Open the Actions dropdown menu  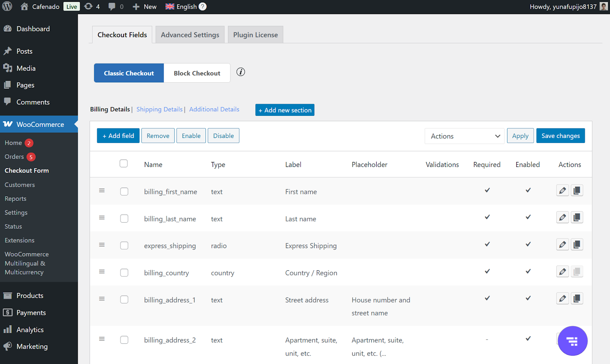click(464, 136)
